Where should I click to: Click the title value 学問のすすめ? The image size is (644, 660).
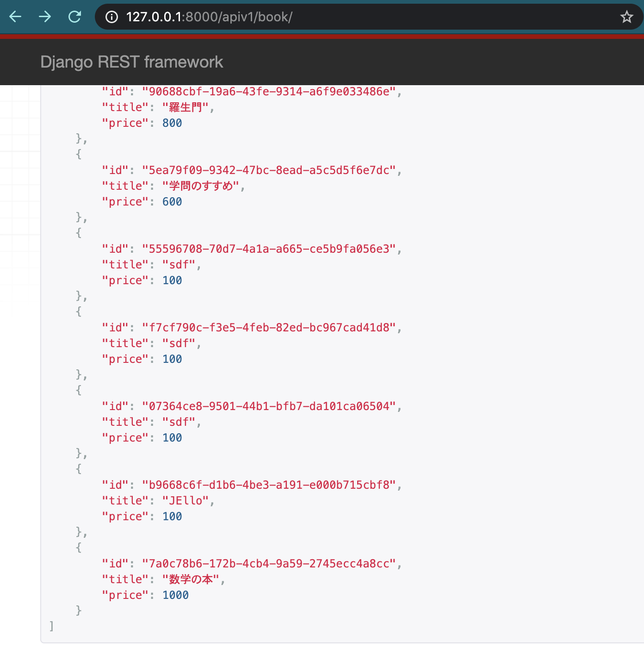[x=201, y=186]
